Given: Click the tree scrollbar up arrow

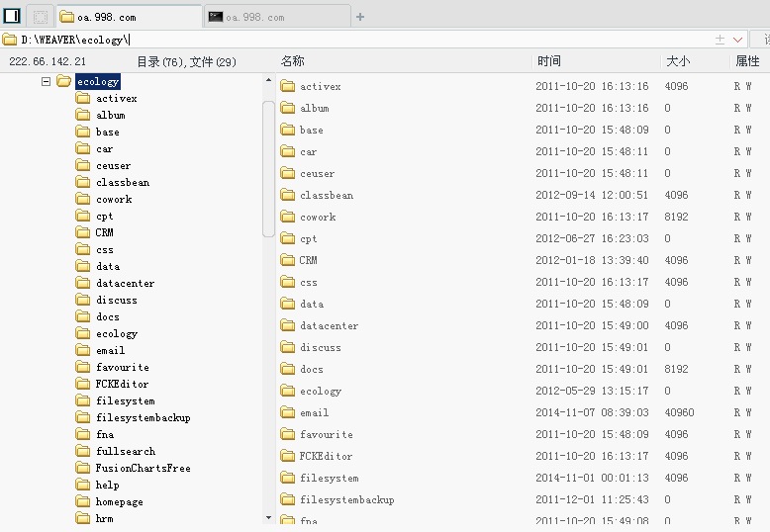Looking at the screenshot, I should pyautogui.click(x=268, y=79).
